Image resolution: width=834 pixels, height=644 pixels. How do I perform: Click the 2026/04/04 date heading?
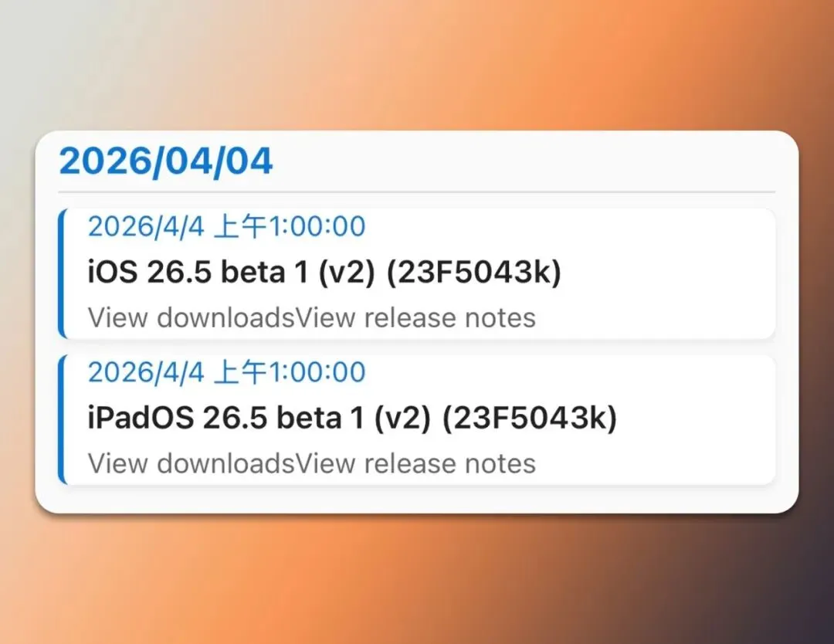166,161
